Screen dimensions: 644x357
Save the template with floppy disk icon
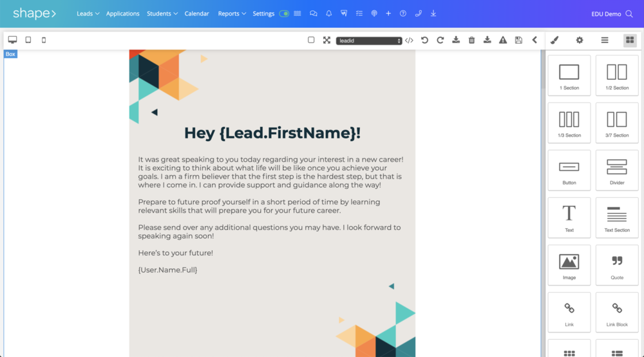click(518, 40)
